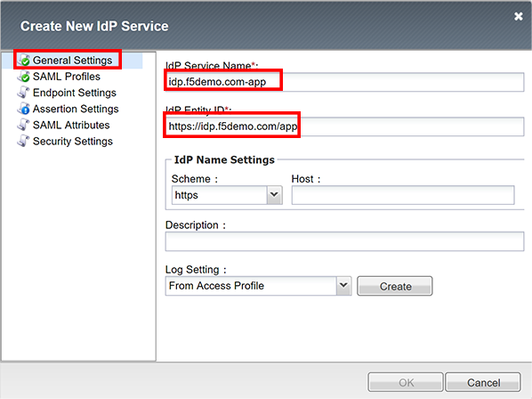Viewport: 532px width, 399px height.
Task: Close the Create New IdP Service dialog
Action: (x=518, y=16)
